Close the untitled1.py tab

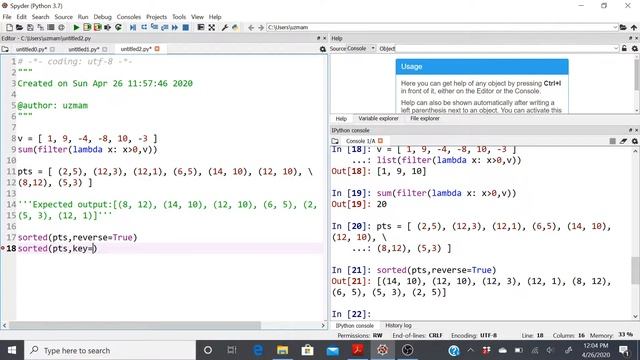(x=104, y=49)
